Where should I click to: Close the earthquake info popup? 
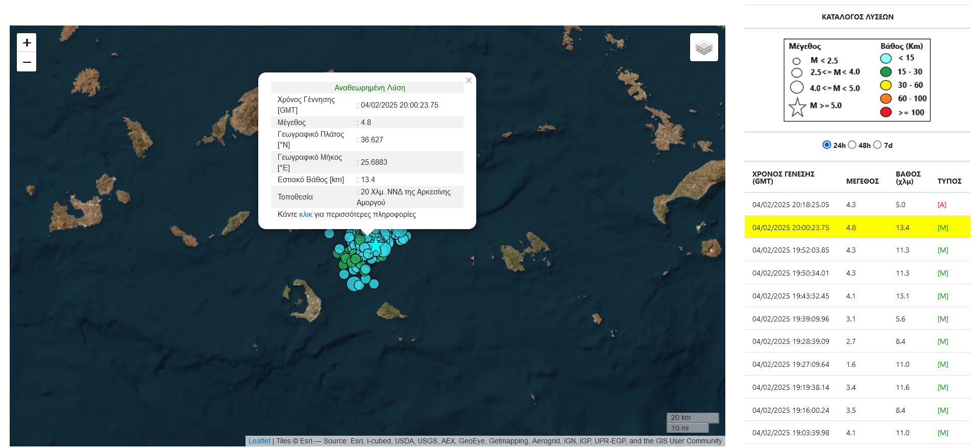point(469,81)
